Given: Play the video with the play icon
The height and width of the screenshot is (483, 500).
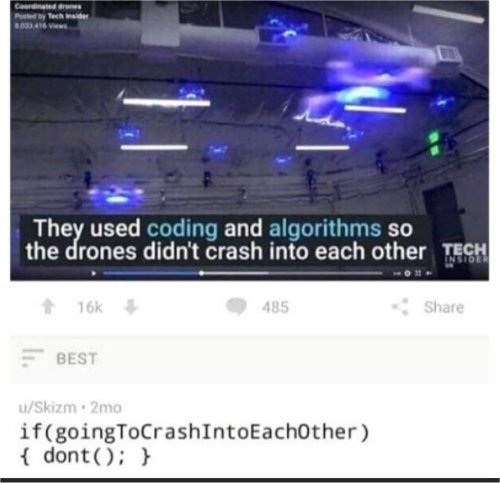Looking at the screenshot, I should point(94,273).
